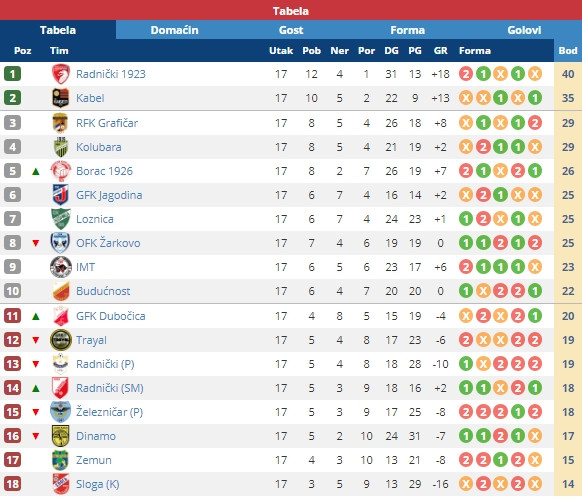Screen dimensions: 582x498
Task: Click the IMT club logo
Action: (61, 267)
